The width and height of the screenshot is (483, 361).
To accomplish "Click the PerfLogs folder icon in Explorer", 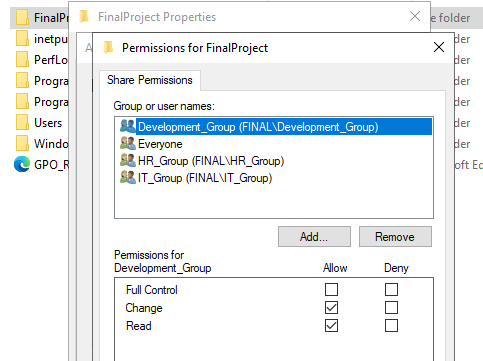I will (22, 59).
